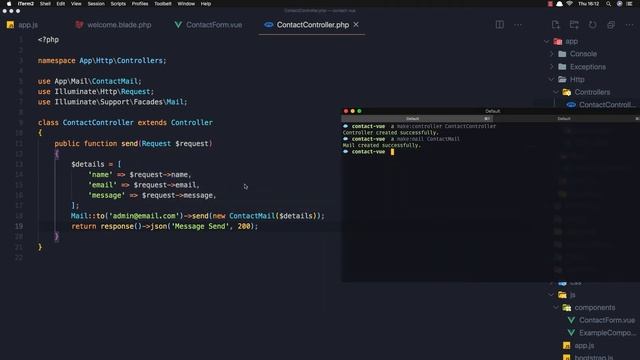Switch to the ContactForm.vue tab
Screen dimensions: 640x360
click(208, 25)
